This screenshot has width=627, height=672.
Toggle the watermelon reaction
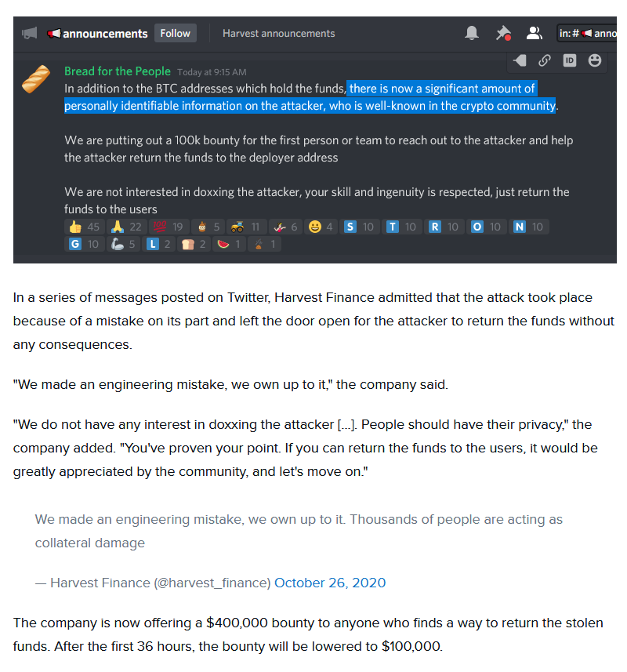[x=229, y=245]
